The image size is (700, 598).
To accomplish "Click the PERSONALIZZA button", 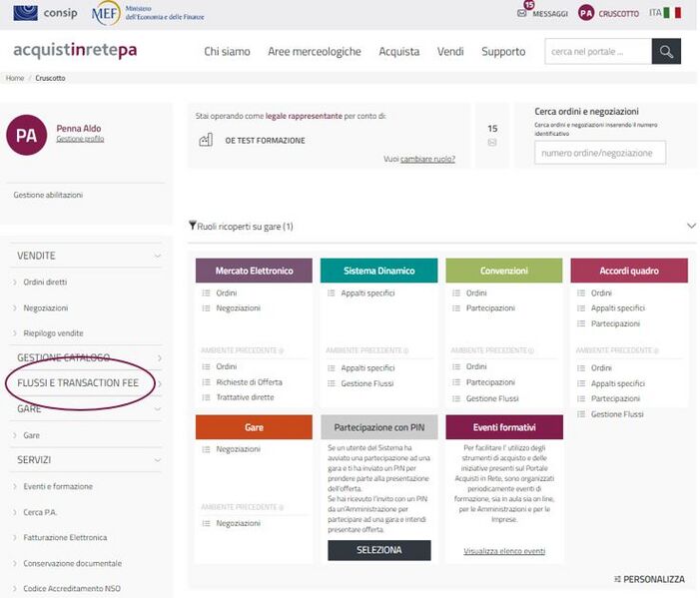I will tap(649, 579).
